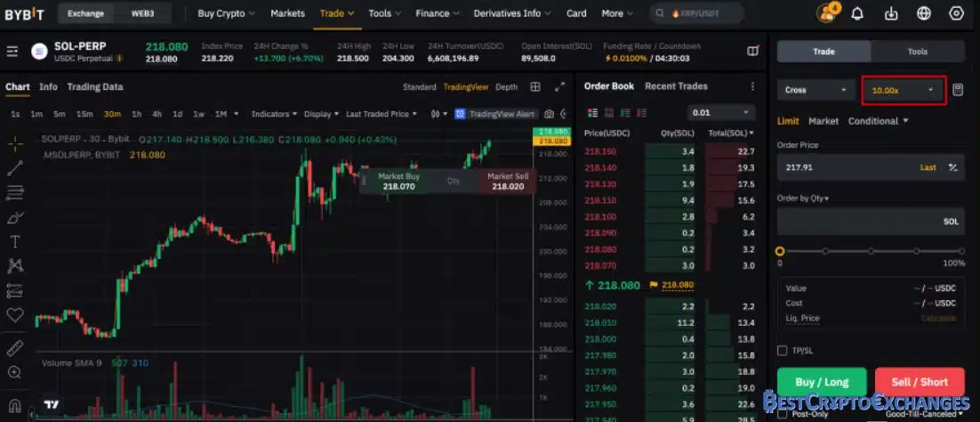Click the Order Price input field
The height and width of the screenshot is (422, 980).
(x=871, y=167)
